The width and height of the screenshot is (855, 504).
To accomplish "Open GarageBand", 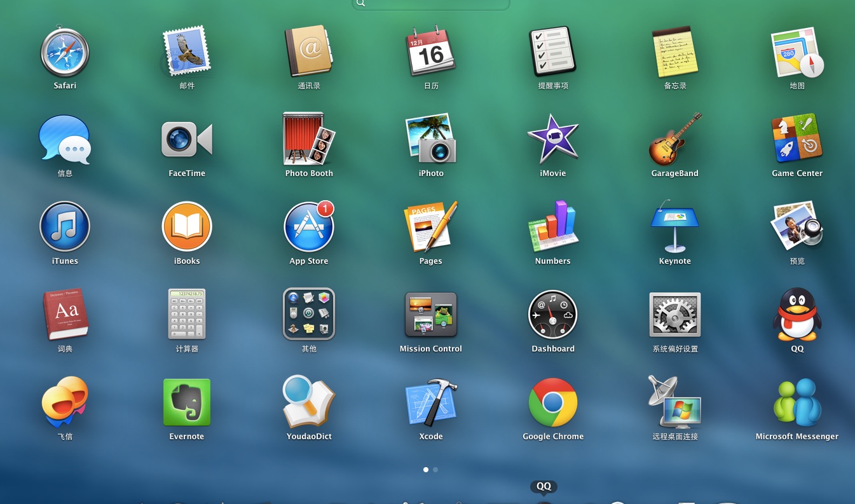I will [x=675, y=139].
